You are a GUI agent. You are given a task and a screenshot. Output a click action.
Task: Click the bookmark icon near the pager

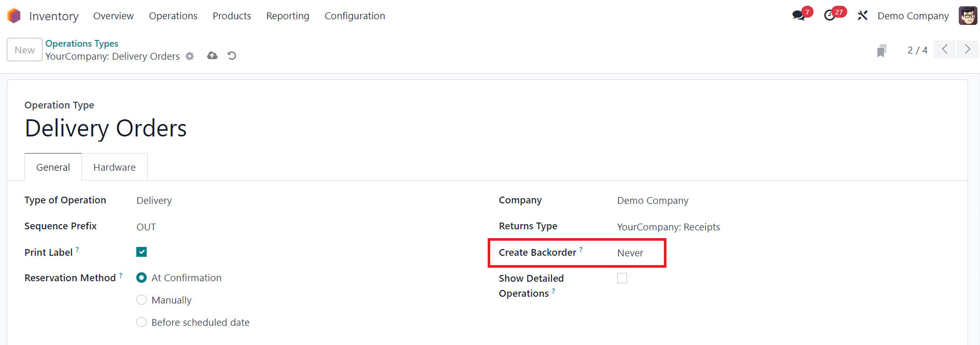881,50
